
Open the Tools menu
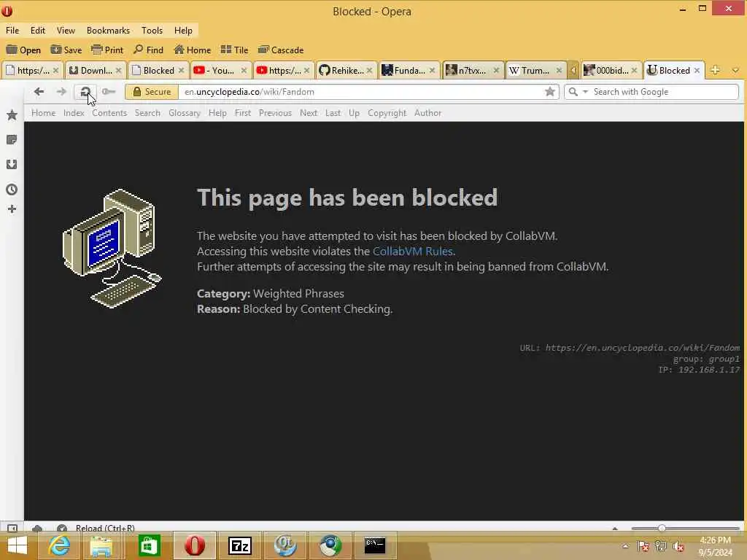[x=152, y=31]
